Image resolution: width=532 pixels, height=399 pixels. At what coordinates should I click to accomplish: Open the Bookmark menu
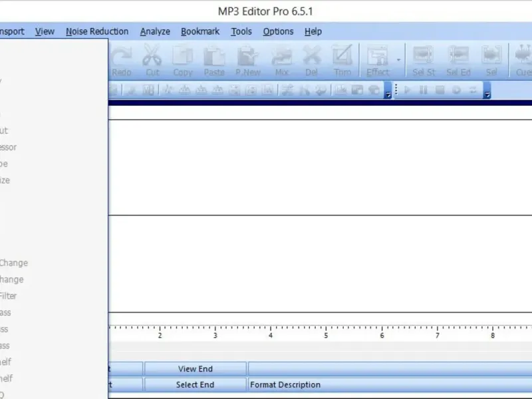click(200, 31)
